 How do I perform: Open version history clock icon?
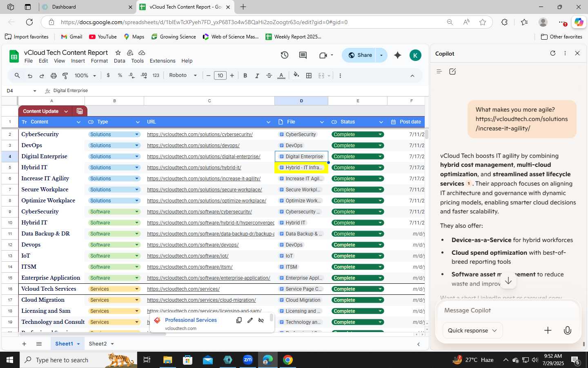285,55
